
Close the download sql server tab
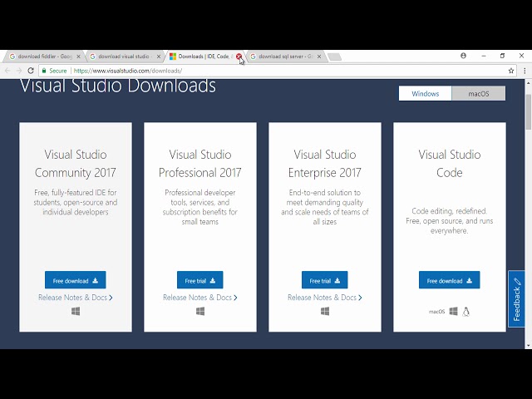coord(319,57)
